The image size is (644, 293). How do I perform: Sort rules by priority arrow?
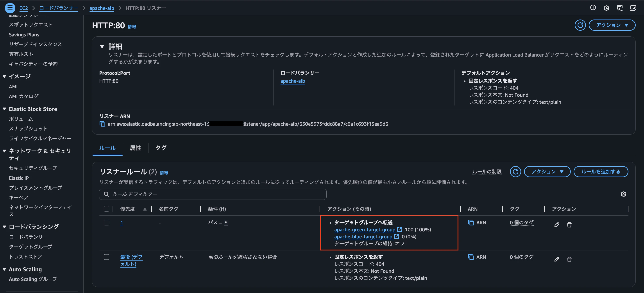coord(145,209)
